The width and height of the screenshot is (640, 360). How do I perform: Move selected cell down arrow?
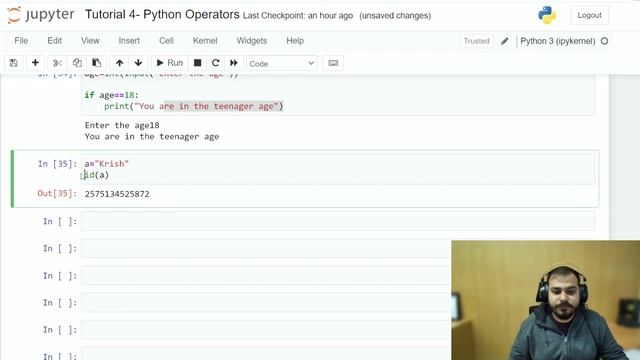(138, 63)
